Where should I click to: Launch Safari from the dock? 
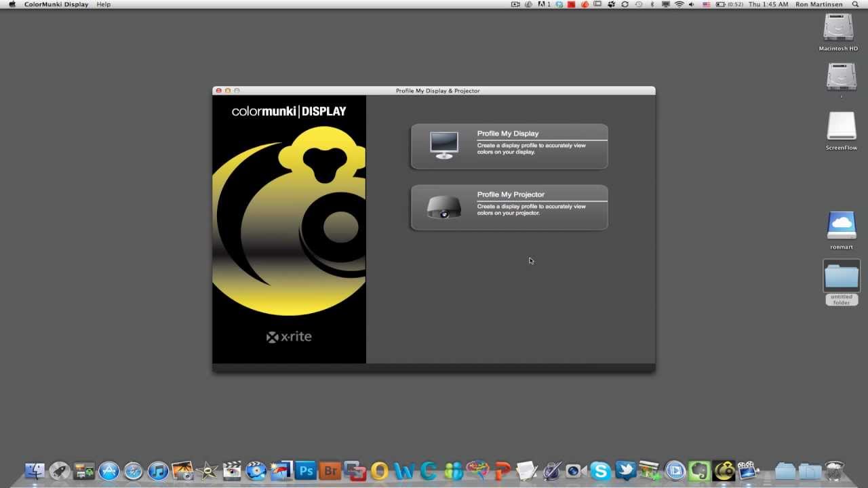(133, 470)
